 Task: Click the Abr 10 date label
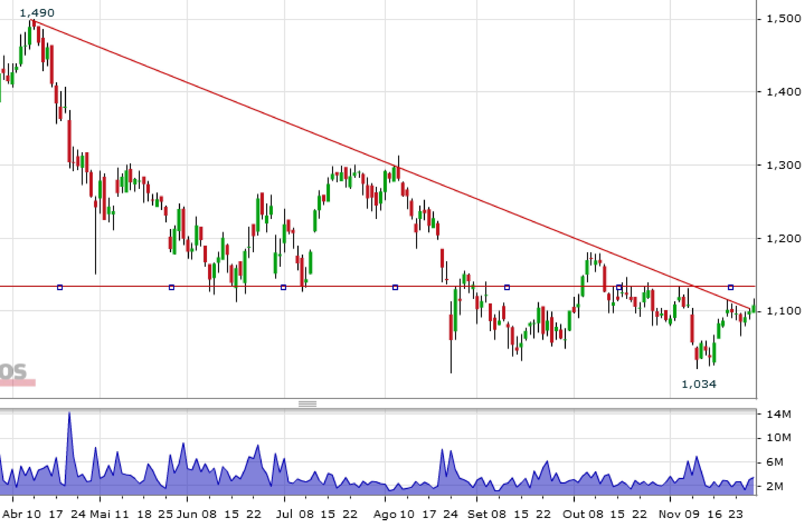pos(22,514)
